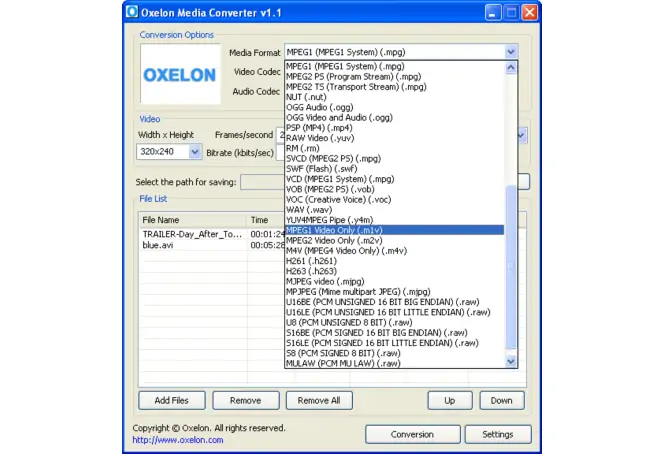Screen dimensions: 664x454
Task: Start the Conversion button
Action: (412, 434)
